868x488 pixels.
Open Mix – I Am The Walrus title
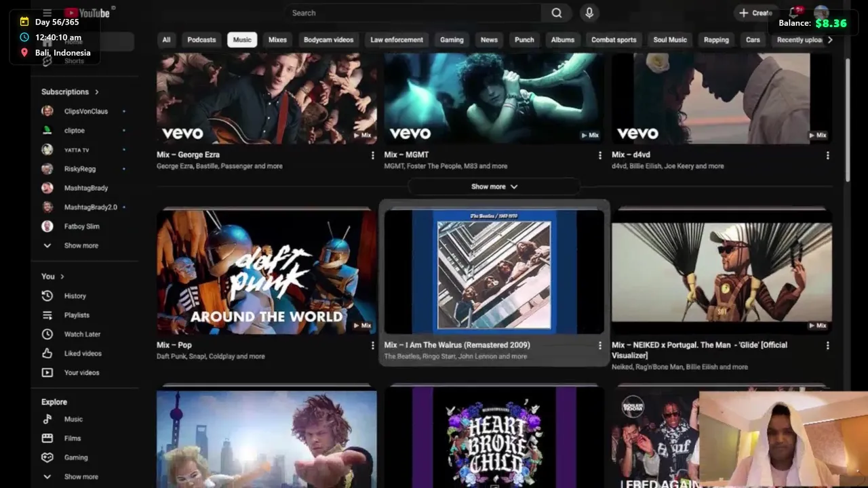pos(457,345)
